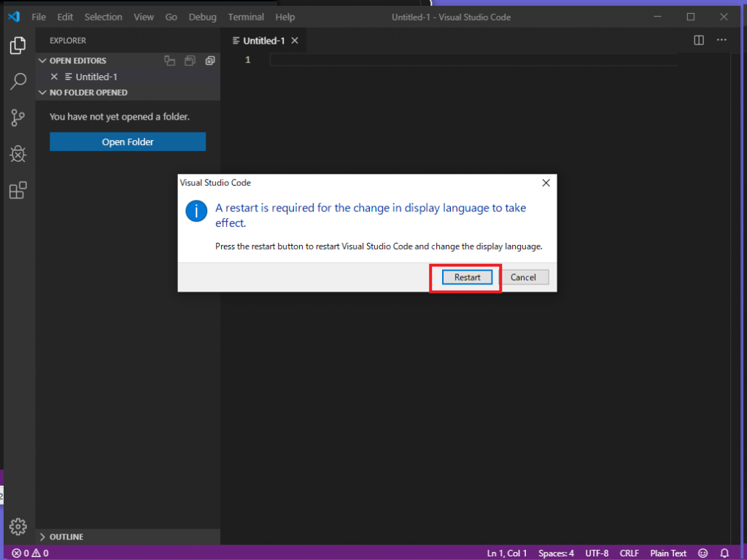
Task: Close the Untitled-1 editor tab
Action: pyautogui.click(x=295, y=41)
